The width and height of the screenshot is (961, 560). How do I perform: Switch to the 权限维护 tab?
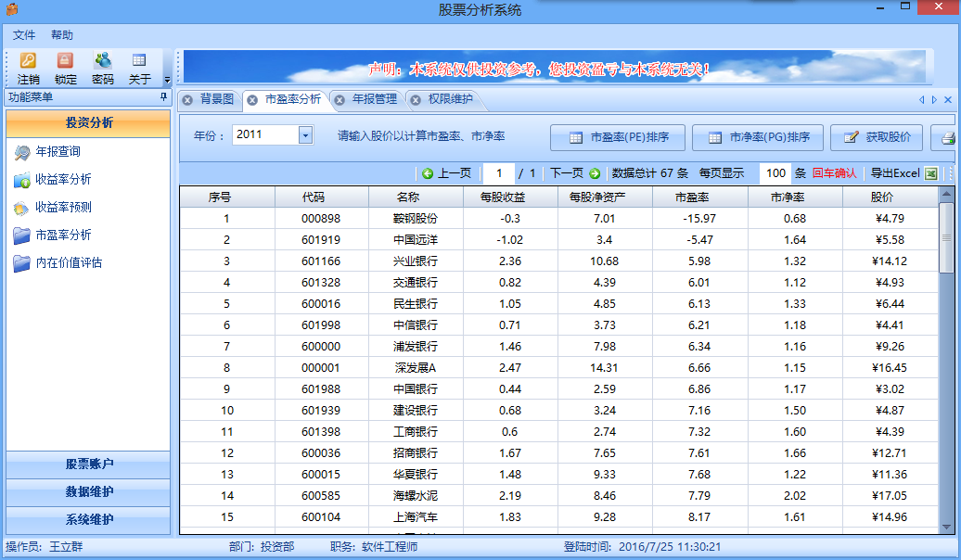pos(451,99)
